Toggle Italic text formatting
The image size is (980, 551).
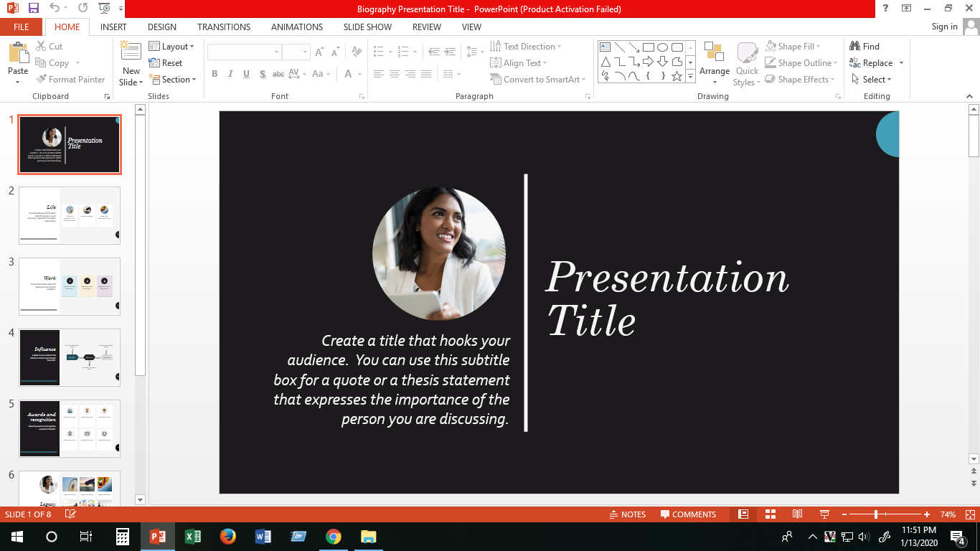230,74
